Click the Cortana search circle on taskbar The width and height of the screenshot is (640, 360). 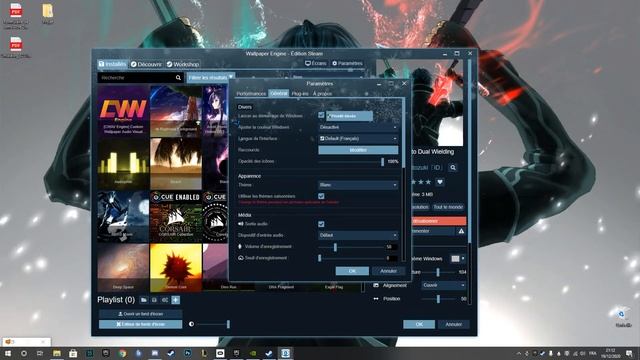(24, 353)
